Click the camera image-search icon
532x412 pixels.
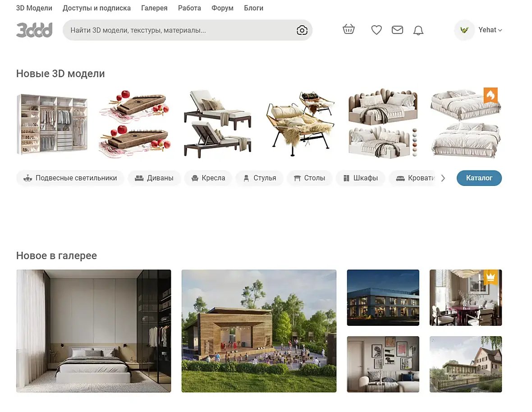(302, 30)
